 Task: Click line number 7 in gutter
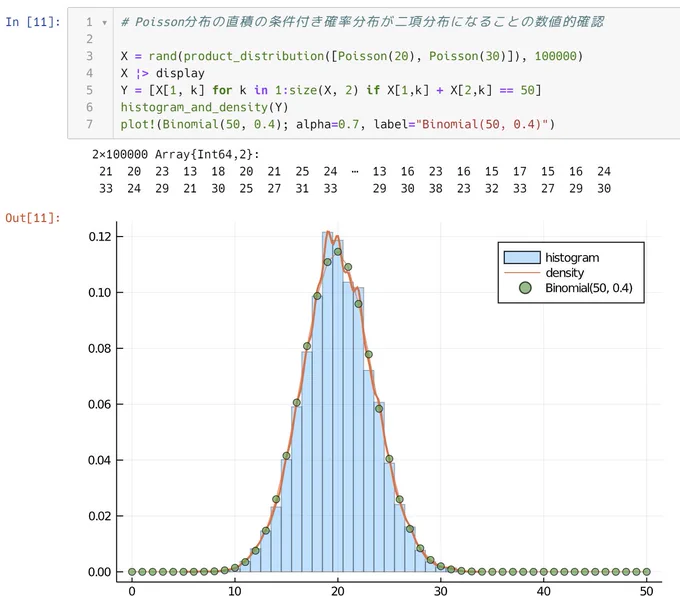click(89, 124)
